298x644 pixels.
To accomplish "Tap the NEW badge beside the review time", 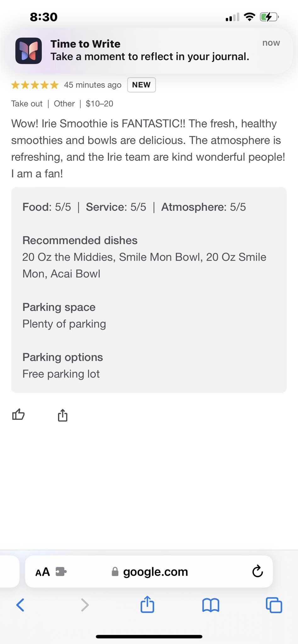I will pos(141,85).
